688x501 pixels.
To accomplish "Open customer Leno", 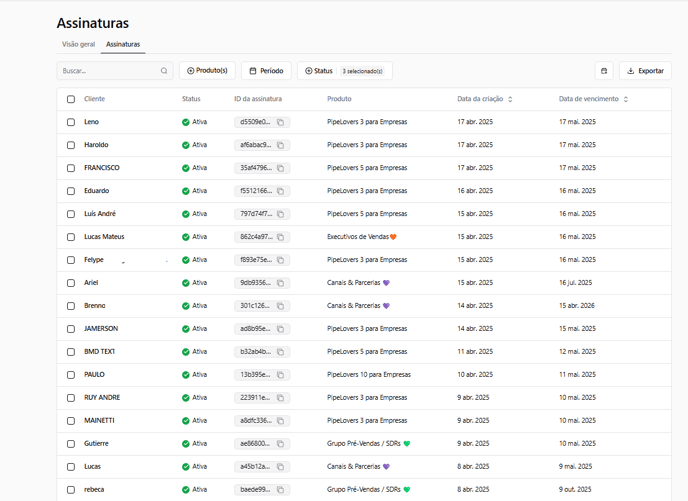I will pos(91,122).
